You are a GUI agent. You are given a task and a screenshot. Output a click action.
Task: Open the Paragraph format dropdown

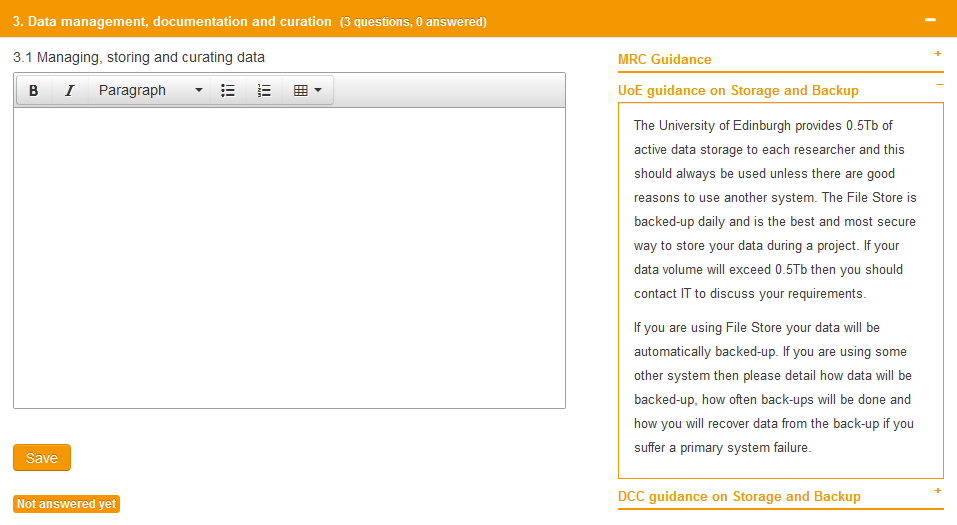pyautogui.click(x=150, y=91)
